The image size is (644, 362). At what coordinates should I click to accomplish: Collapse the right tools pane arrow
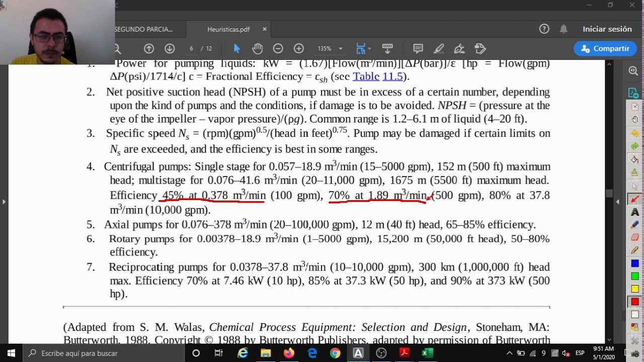617,202
